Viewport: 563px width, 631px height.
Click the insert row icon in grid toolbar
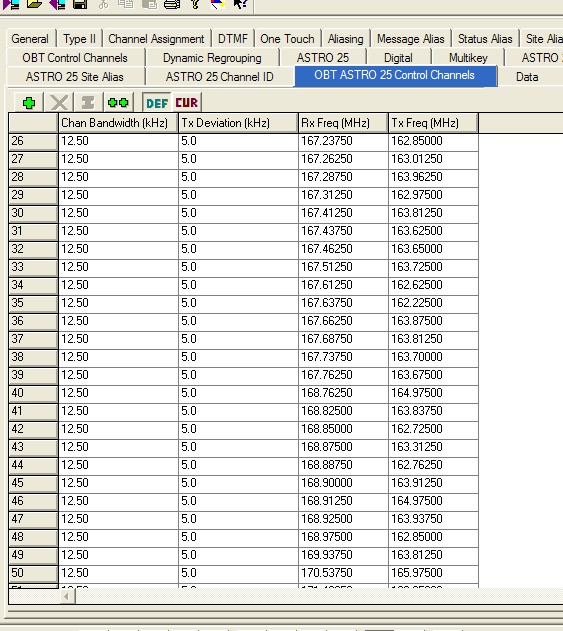click(x=88, y=103)
